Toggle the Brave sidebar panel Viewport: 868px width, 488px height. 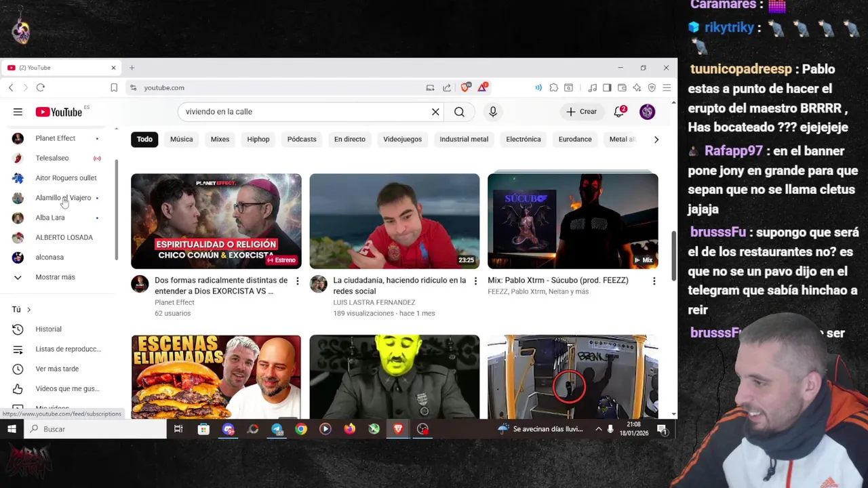click(607, 87)
